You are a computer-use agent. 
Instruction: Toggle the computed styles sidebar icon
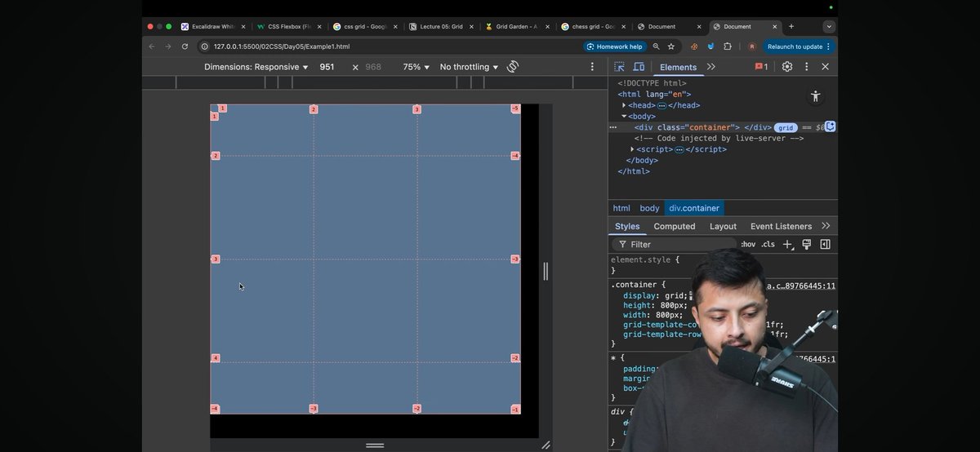(x=825, y=244)
